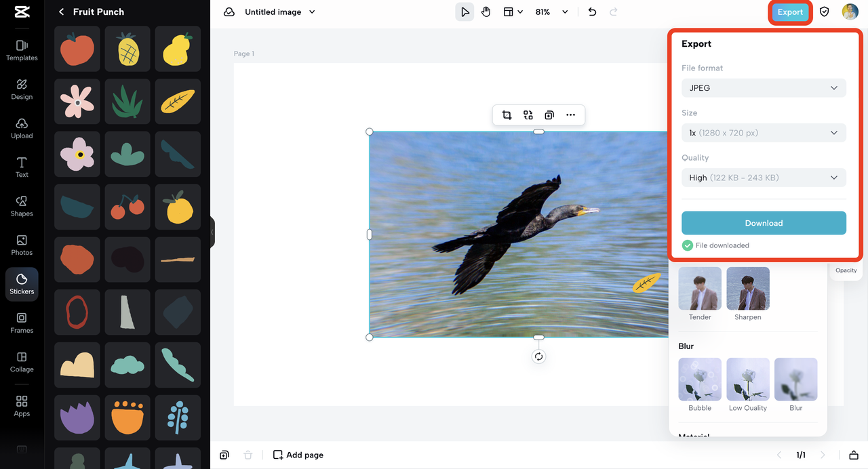Open the Photos sidebar panel
This screenshot has height=469, width=868.
click(x=22, y=245)
